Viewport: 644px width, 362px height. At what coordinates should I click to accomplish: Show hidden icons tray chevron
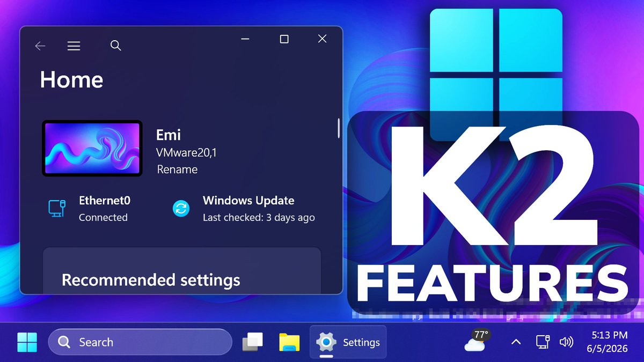[516, 342]
